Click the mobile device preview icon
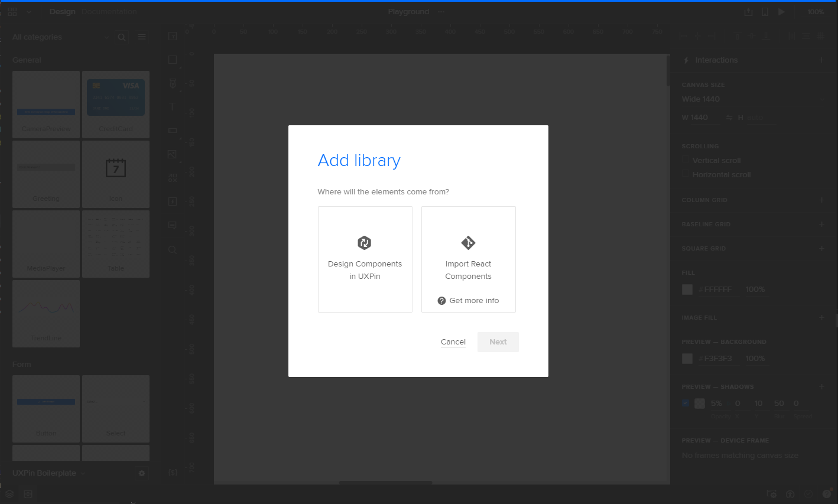This screenshot has height=504, width=838. pyautogui.click(x=765, y=12)
